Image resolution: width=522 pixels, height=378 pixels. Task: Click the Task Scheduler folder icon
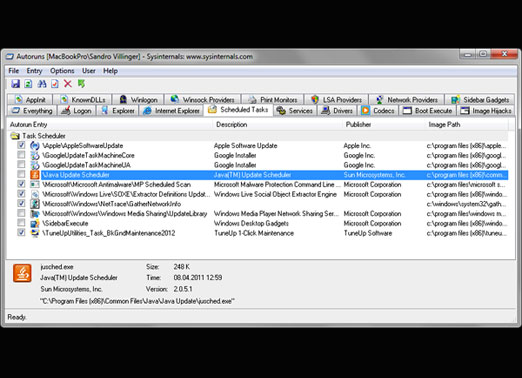tap(15, 136)
